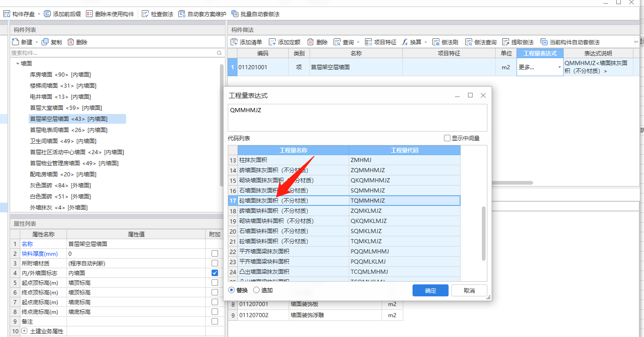
Task: Open 换算 dropdown arrow
Action: 426,42
